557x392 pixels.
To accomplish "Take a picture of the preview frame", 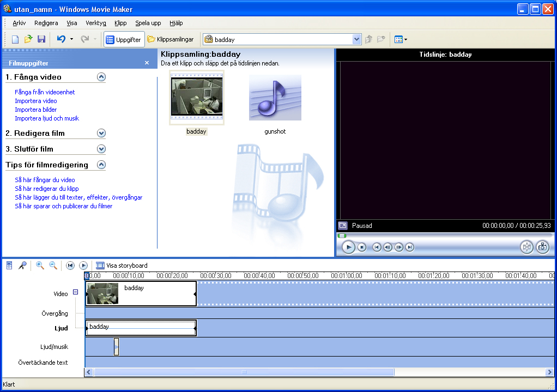I will (x=542, y=247).
